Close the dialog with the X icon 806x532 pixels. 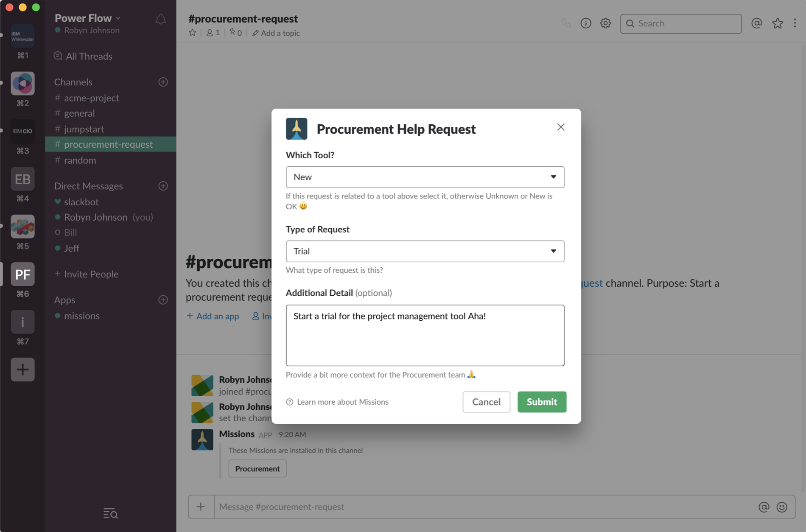(561, 127)
